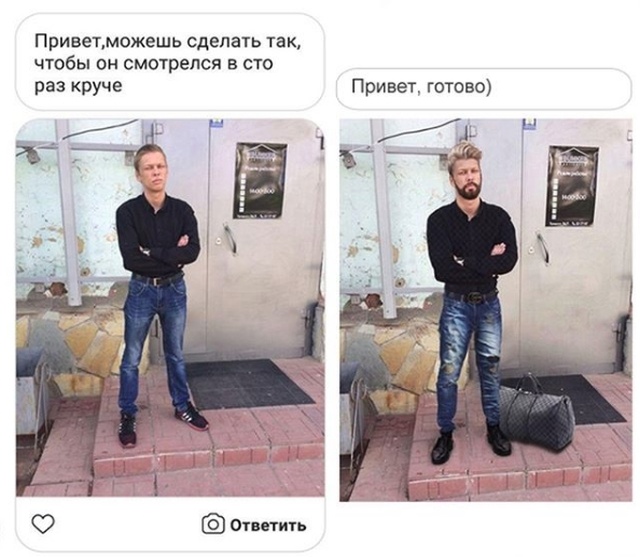Click the door handle in the edited photo
Viewport: 640px width, 557px height.
pos(542,248)
